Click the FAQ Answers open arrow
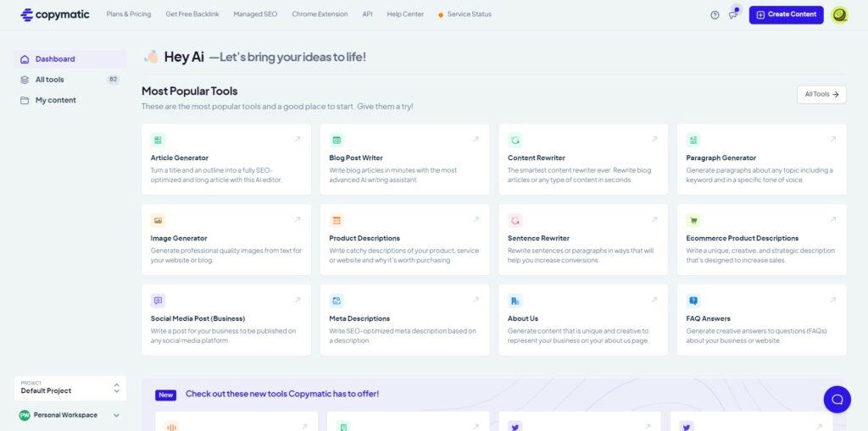 (832, 300)
